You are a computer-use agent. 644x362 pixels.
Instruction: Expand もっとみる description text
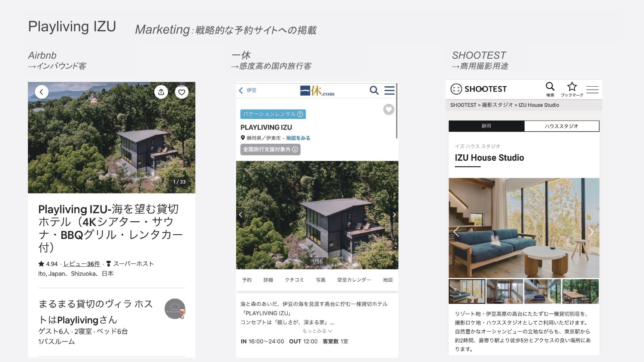(317, 331)
